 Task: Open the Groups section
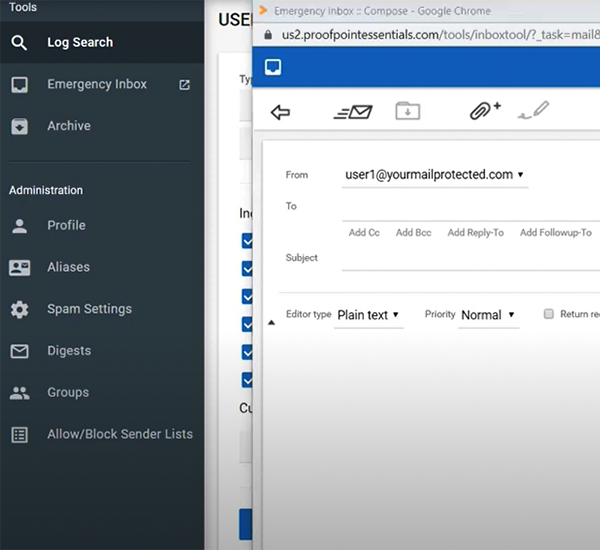[102, 393]
